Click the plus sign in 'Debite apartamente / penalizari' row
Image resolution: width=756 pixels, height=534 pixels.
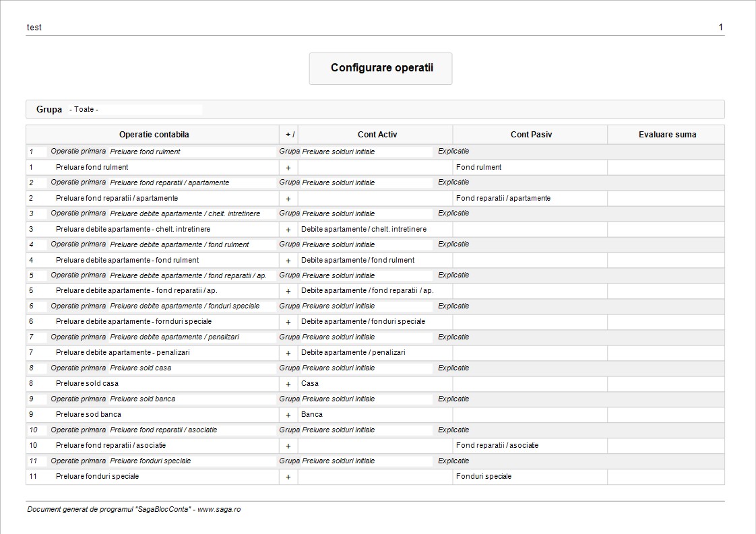pos(288,354)
